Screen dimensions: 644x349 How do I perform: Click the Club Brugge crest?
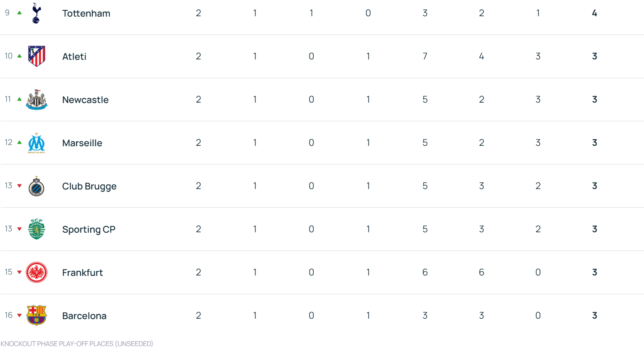click(37, 186)
